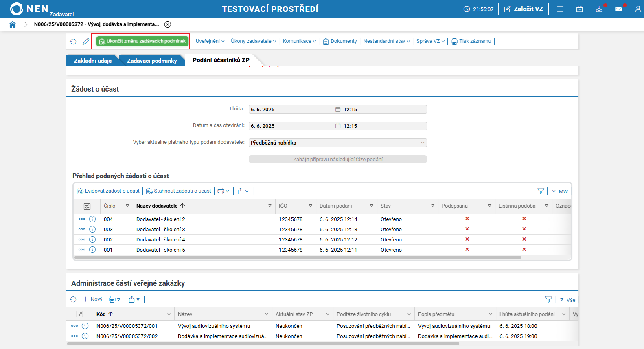Click the Lhůta date input field

click(291, 110)
